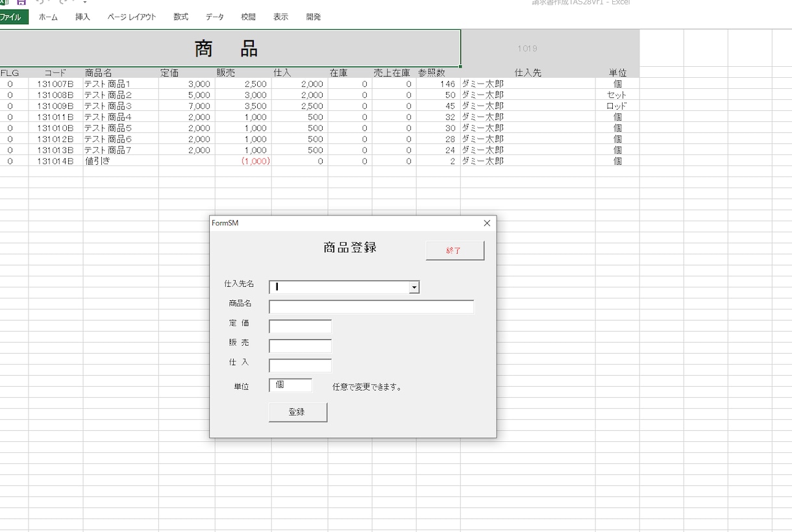Select the cell showing 1019
Image resolution: width=792 pixels, height=532 pixels.
[528, 48]
